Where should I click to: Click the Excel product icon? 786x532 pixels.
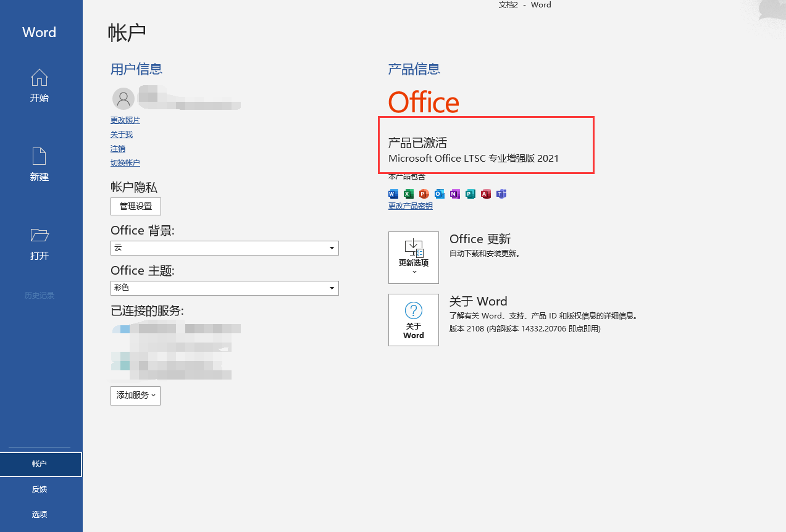409,194
